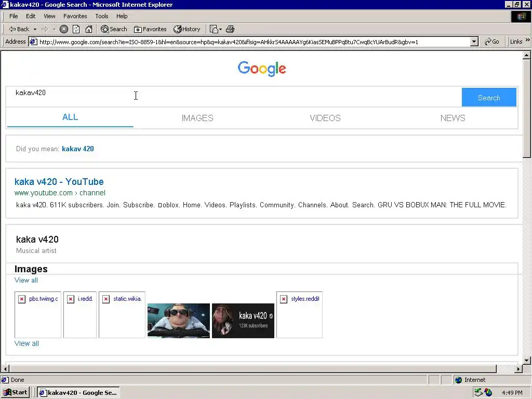
Task: Switch to the IMAGES tab
Action: [197, 118]
